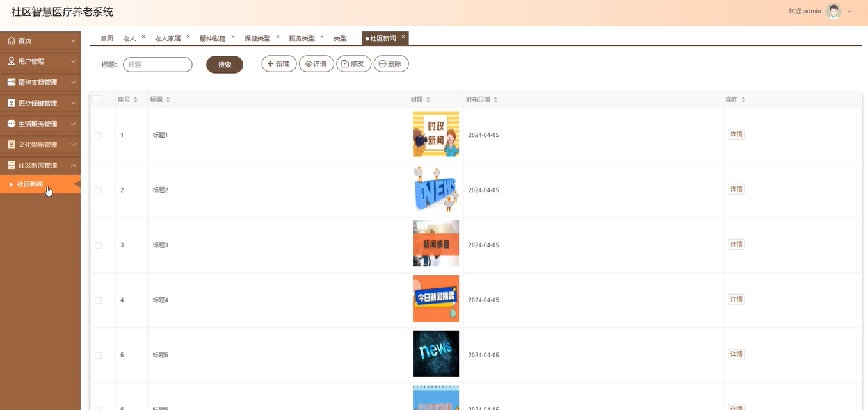Screen dimensions: 868x410
Task: Open the 精神慰藉 tab
Action: 213,38
